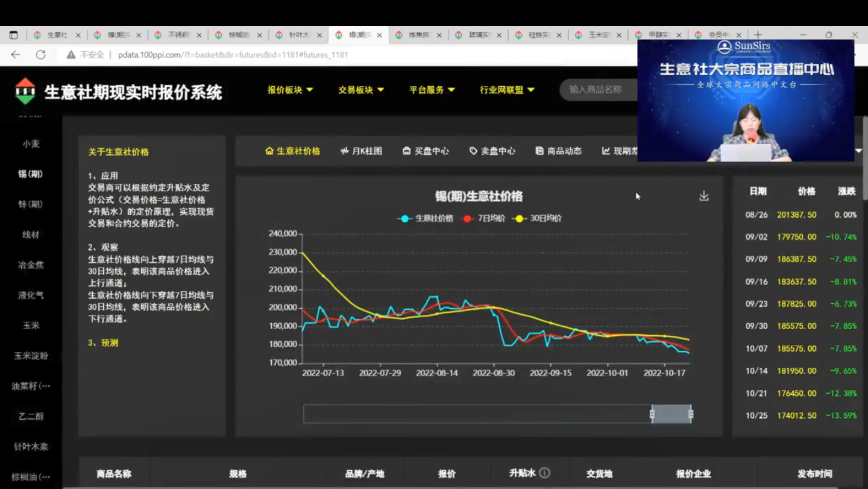Select 玉米淀粉 in the sidebar list
The height and width of the screenshot is (489, 868).
click(31, 356)
